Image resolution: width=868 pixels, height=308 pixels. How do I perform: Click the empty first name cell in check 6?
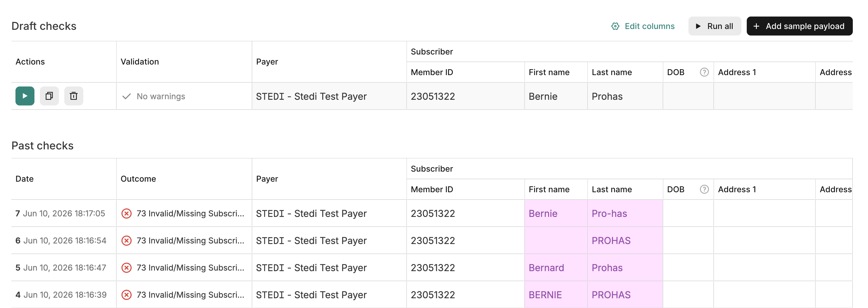(556, 240)
